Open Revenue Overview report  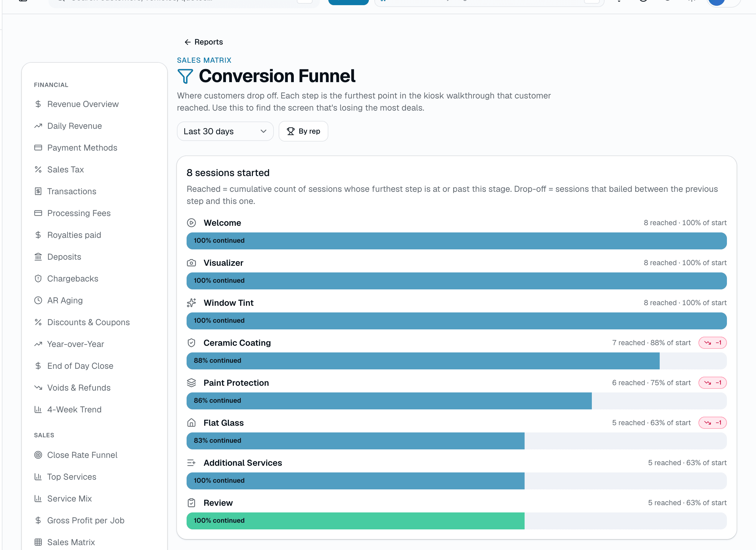(83, 104)
